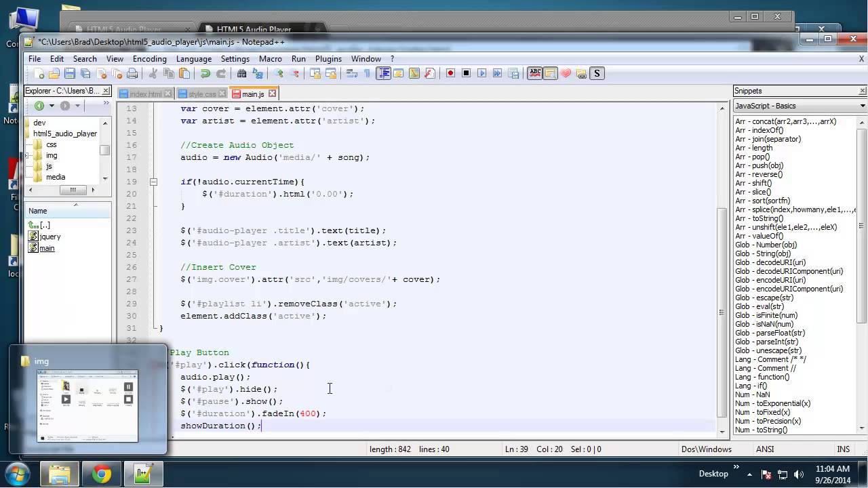This screenshot has width=868, height=488.
Task: Toggle the Snippets panel S button
Action: (x=597, y=73)
